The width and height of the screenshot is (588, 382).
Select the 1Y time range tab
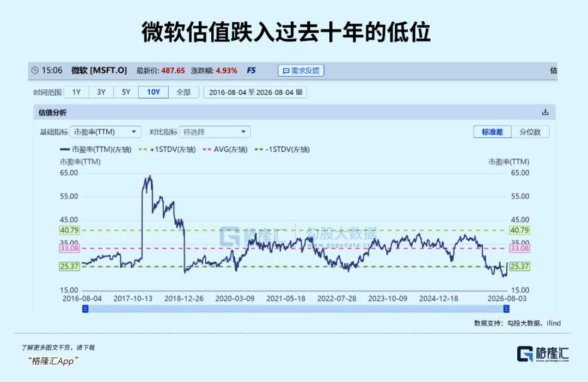tap(77, 92)
